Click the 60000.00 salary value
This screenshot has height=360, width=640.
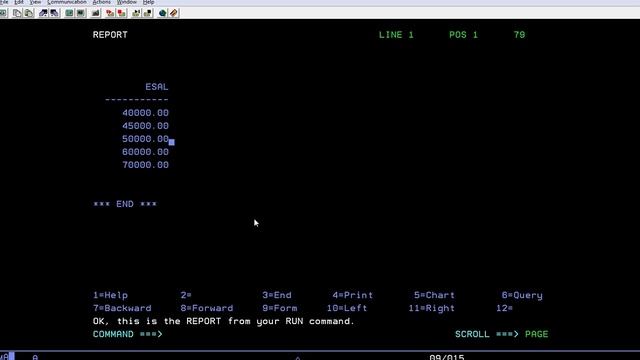pos(145,152)
